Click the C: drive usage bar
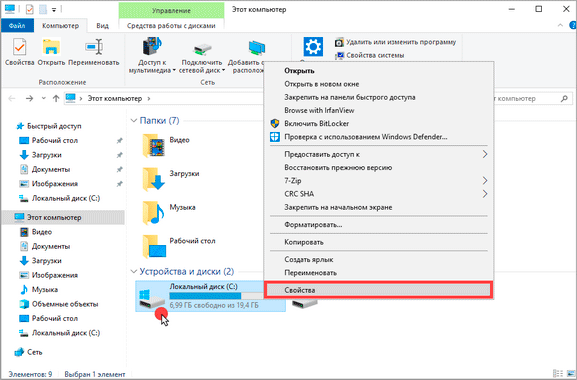 (216, 296)
